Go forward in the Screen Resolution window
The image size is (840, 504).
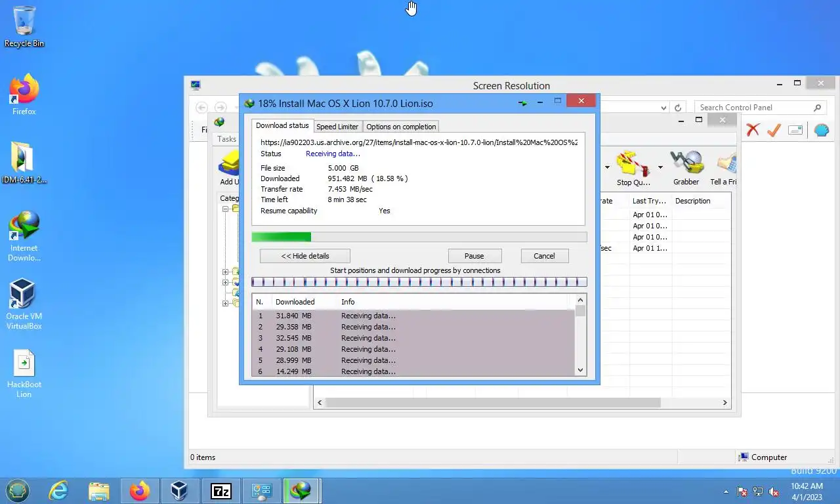coord(220,108)
